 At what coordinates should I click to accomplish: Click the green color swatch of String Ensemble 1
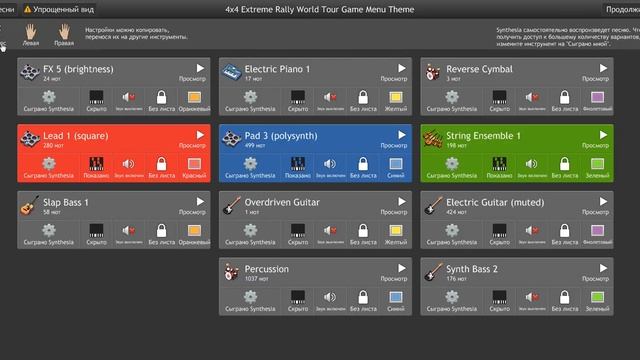click(598, 164)
